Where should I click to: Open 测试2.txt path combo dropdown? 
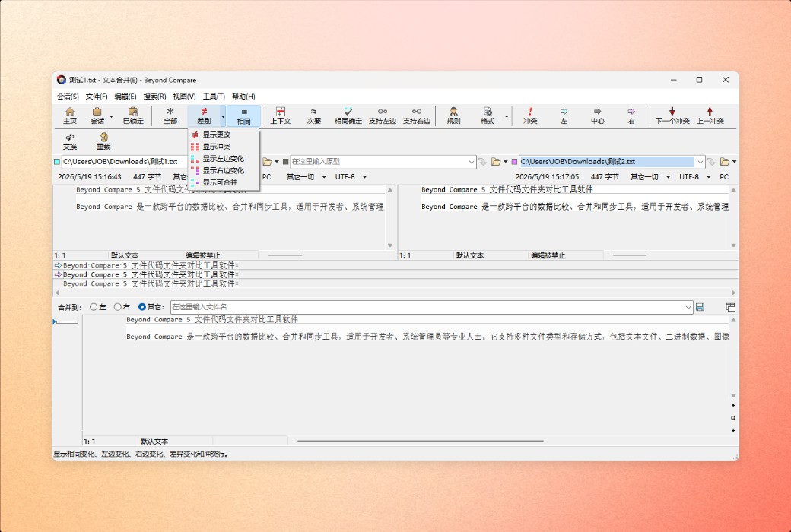point(700,162)
